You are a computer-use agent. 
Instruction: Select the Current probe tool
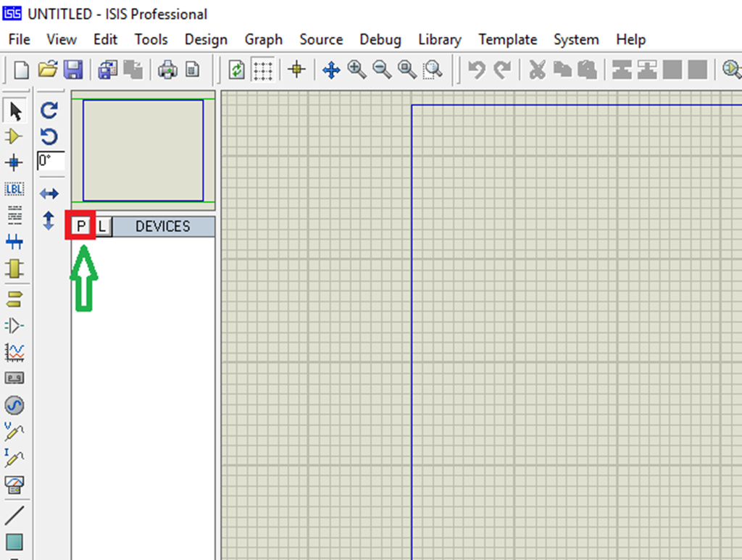(x=16, y=456)
